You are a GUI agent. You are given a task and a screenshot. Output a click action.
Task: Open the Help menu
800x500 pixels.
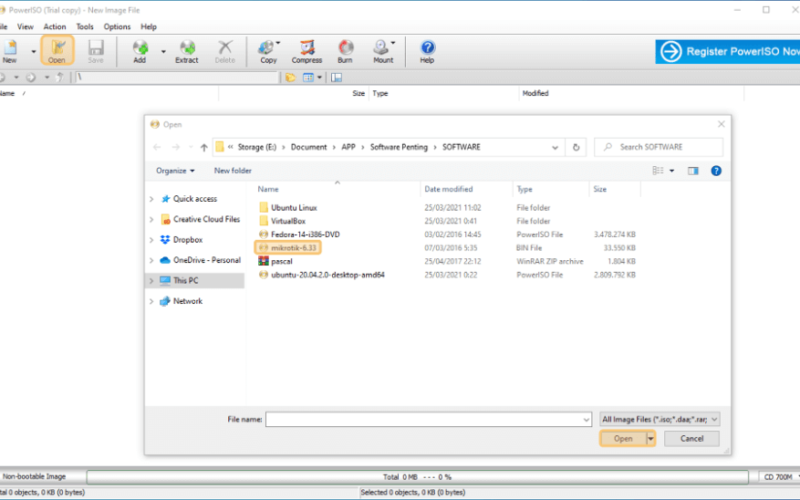click(148, 27)
